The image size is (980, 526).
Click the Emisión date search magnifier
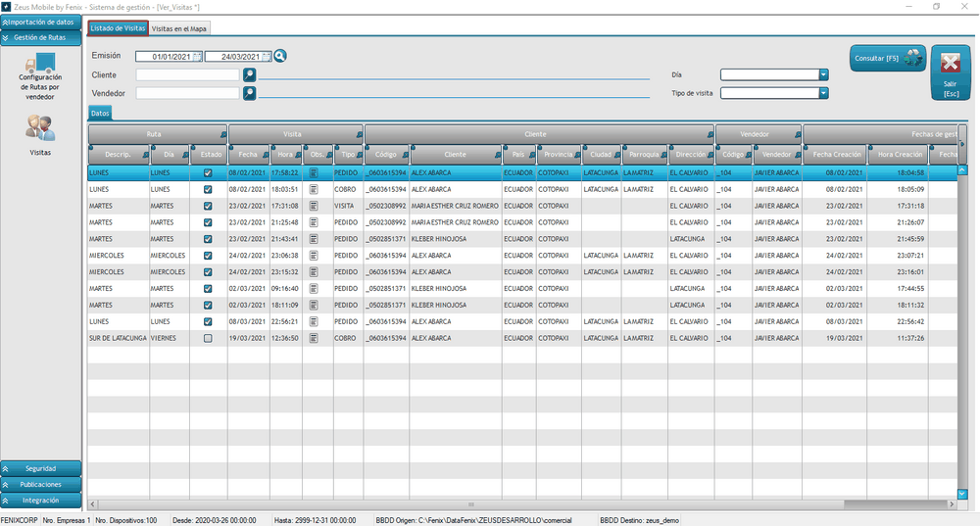[280, 56]
